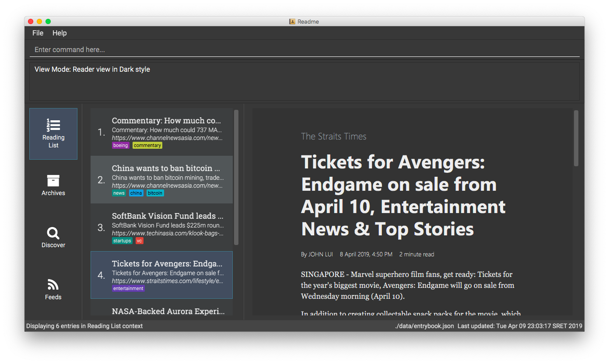Click the blue 'china' tag
Image resolution: width=609 pixels, height=364 pixels.
[136, 193]
